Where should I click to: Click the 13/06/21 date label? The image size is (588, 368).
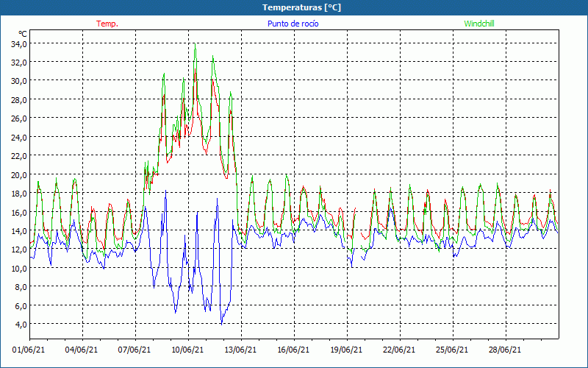pos(240,350)
